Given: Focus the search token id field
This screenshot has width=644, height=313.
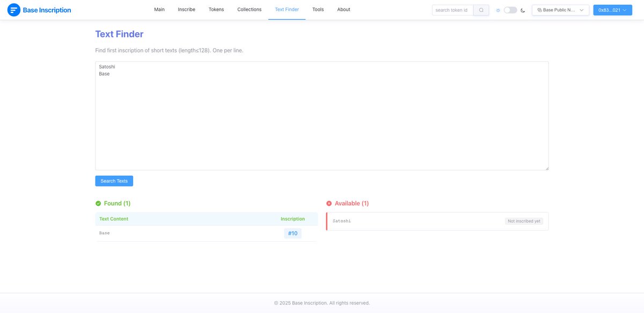Looking at the screenshot, I should coord(453,10).
